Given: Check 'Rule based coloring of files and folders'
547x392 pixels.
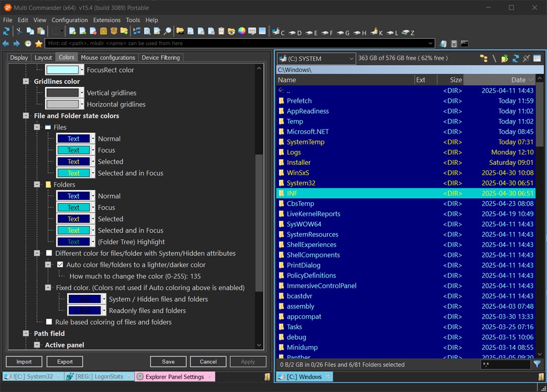Looking at the screenshot, I should click(49, 322).
